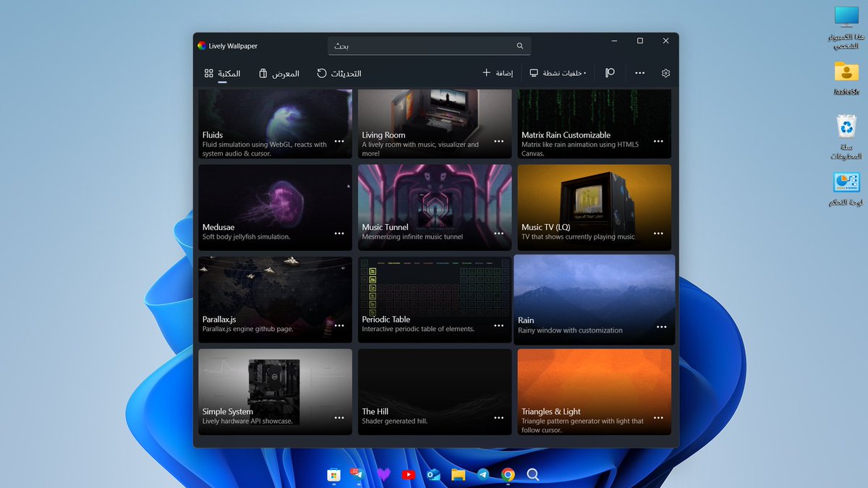Screen dimensions: 868x488
Task: Select the Recycle Bin desktop icon
Action: 846,137
